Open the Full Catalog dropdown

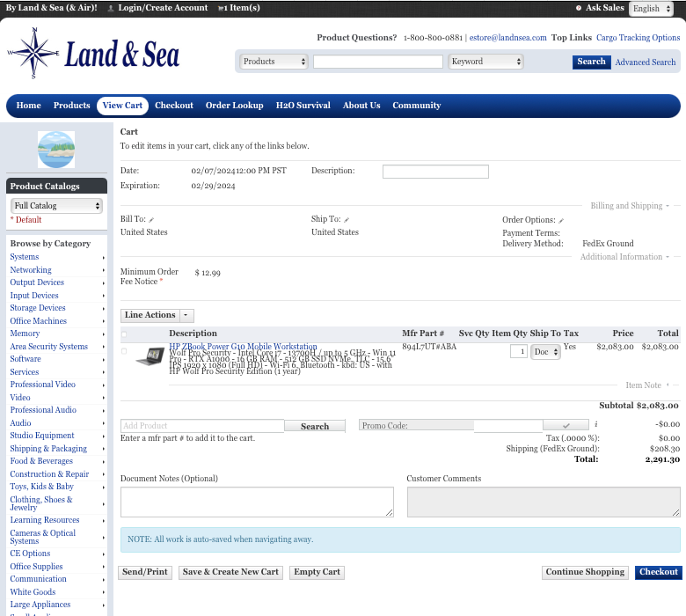[x=56, y=206]
